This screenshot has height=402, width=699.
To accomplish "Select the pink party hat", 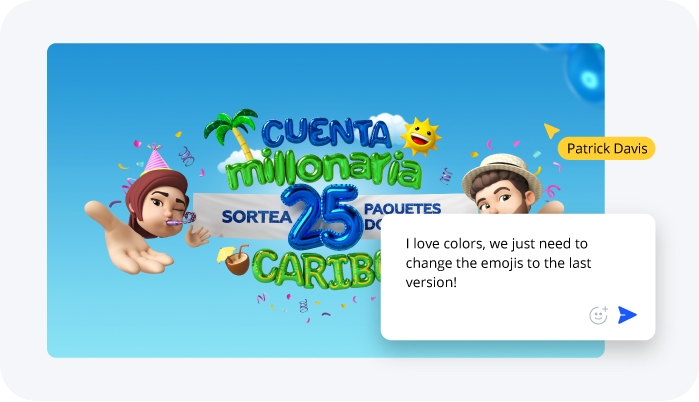I will point(154,159).
